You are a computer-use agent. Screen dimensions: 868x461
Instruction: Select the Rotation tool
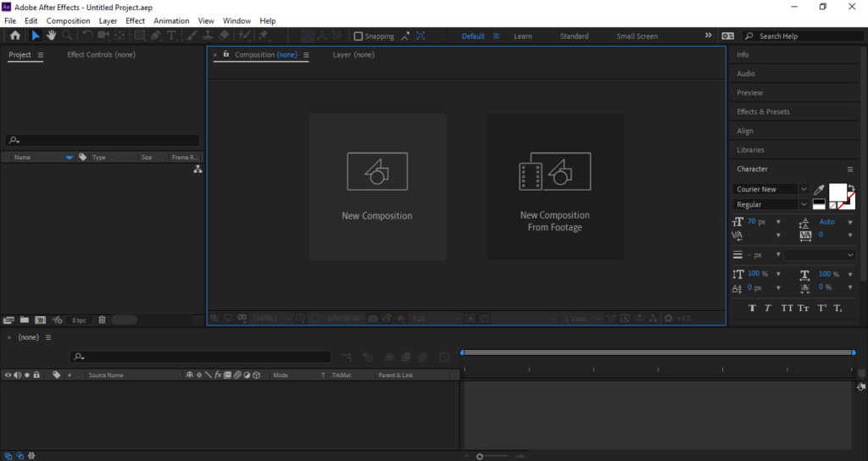87,36
